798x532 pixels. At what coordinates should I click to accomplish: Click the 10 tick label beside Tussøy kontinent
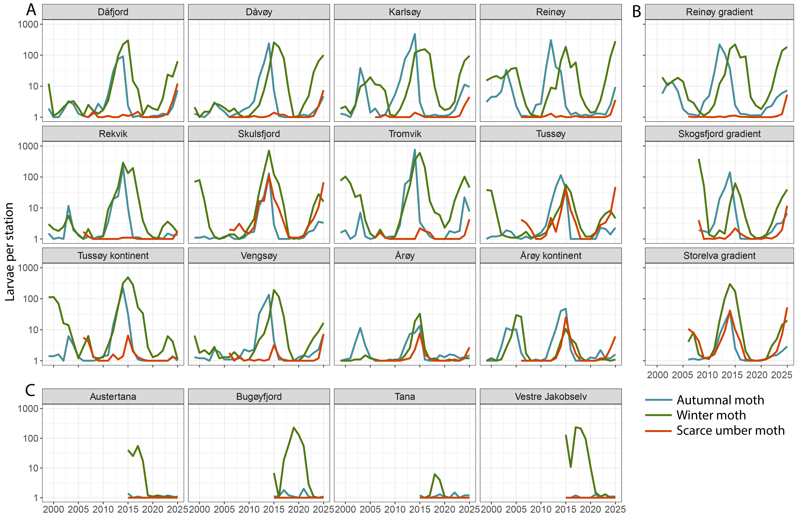coord(33,330)
